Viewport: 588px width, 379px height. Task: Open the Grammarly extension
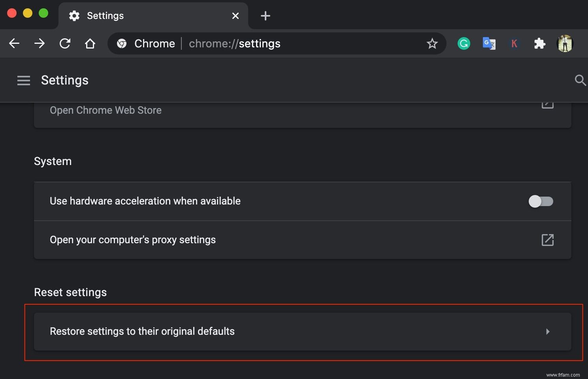coord(464,43)
